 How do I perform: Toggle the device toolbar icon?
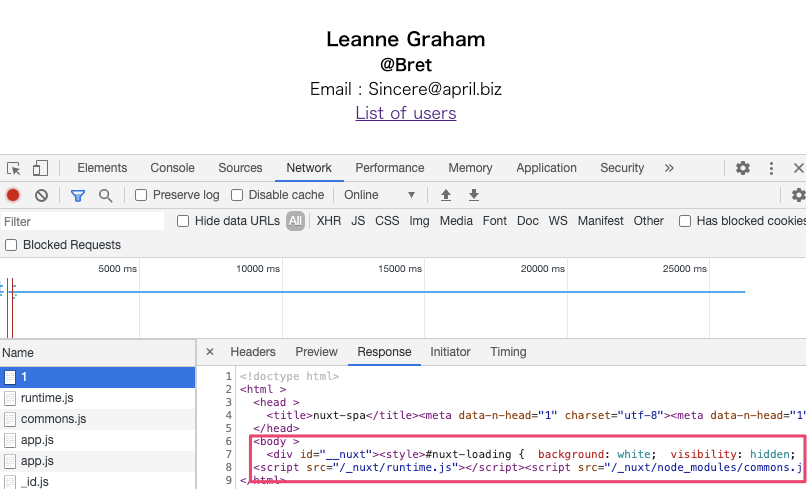pyautogui.click(x=40, y=168)
